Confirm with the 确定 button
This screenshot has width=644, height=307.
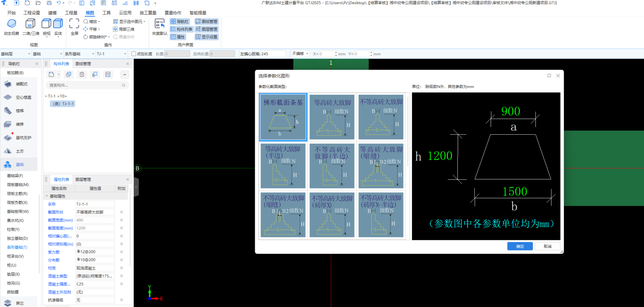point(520,246)
